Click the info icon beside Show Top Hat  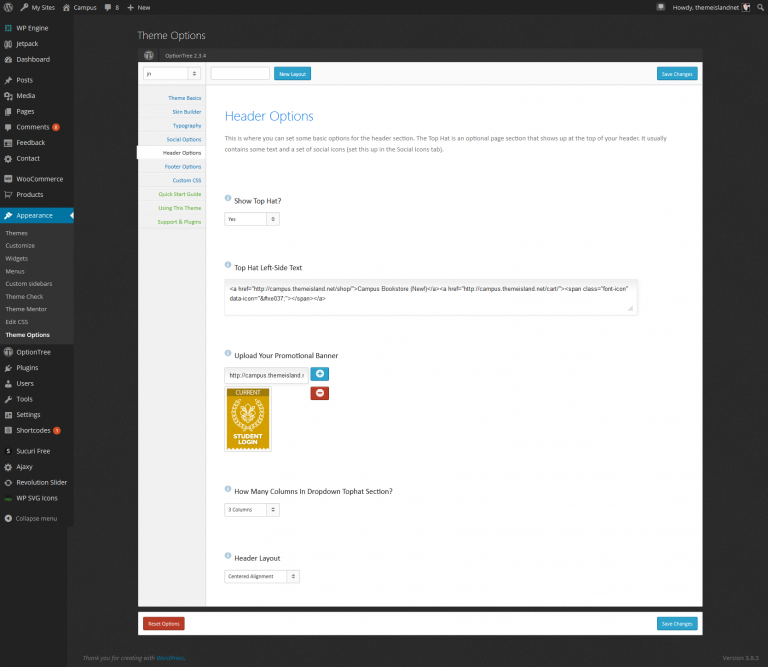coord(228,200)
